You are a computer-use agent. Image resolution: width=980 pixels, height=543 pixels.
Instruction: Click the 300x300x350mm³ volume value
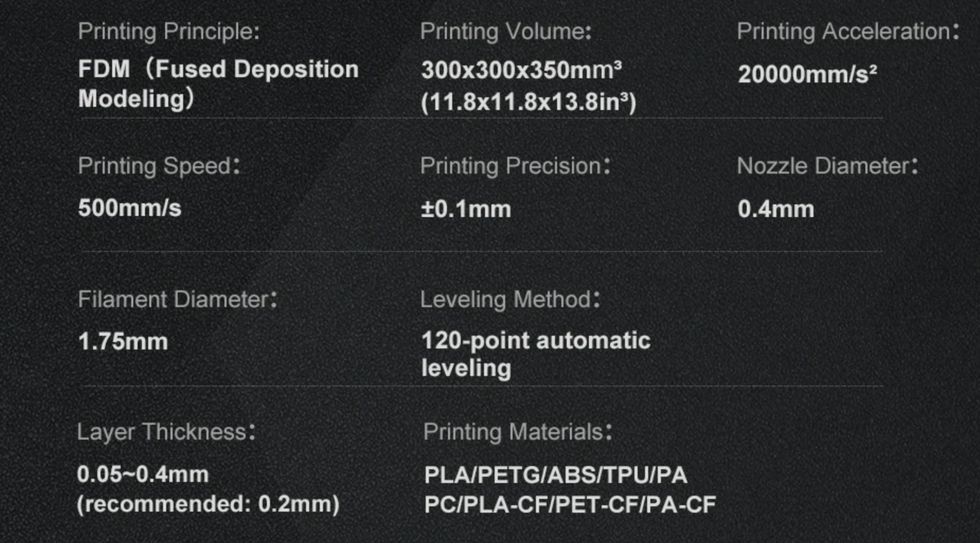click(521, 70)
